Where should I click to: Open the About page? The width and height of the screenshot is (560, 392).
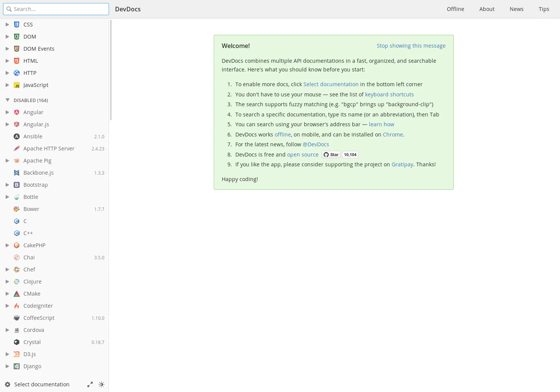point(487,9)
